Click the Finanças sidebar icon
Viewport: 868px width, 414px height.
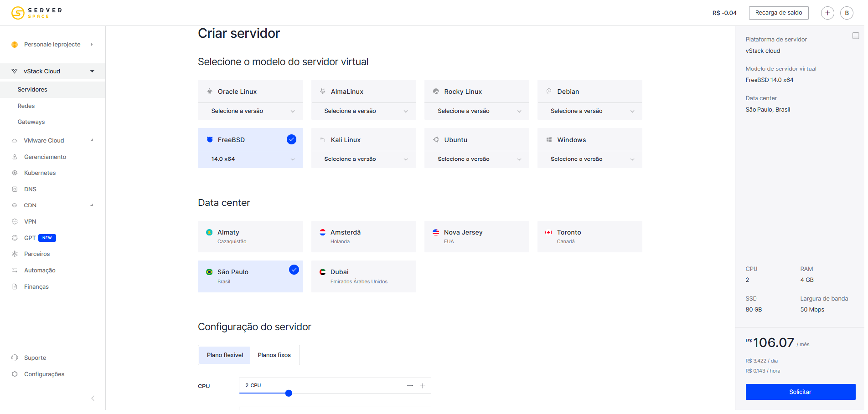[15, 286]
